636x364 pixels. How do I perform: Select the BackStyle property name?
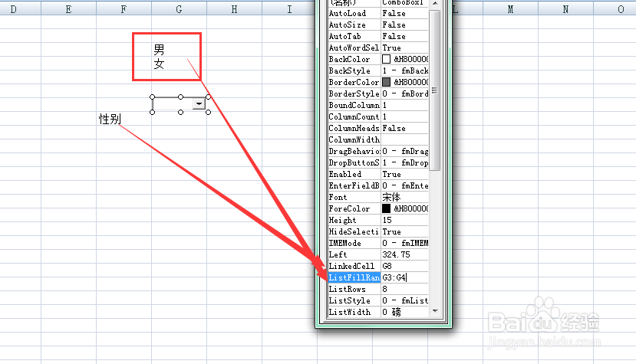[354, 71]
